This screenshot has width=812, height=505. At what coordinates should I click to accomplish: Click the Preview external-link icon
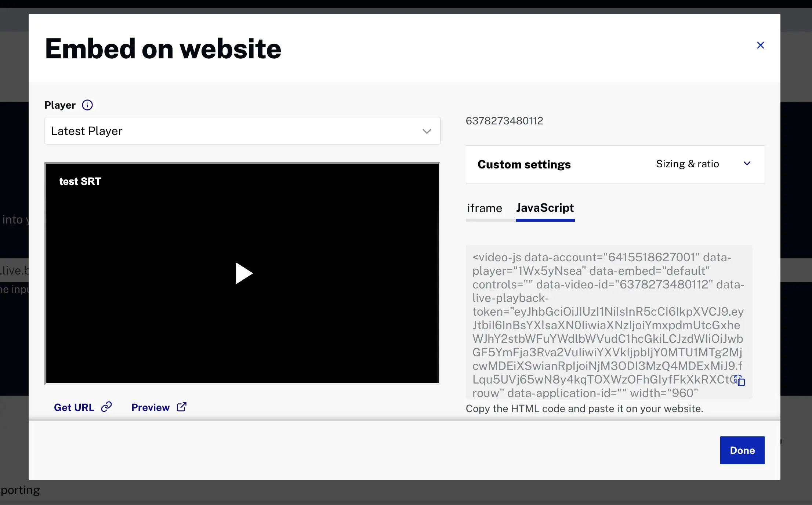181,407
